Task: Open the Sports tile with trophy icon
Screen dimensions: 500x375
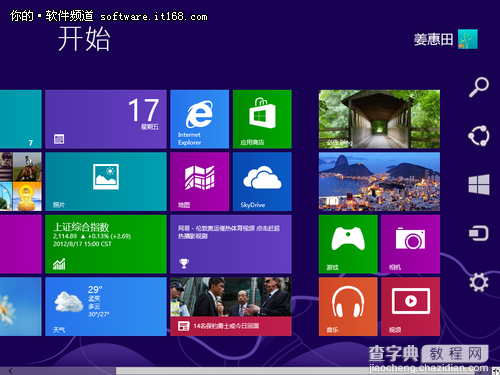Action: (x=231, y=244)
